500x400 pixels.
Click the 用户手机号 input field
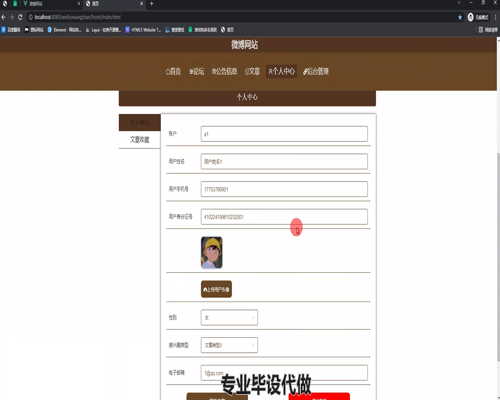click(x=284, y=189)
